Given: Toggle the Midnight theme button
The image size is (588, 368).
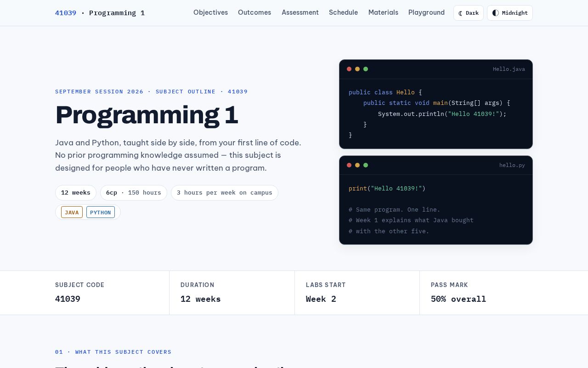Looking at the screenshot, I should tap(510, 13).
